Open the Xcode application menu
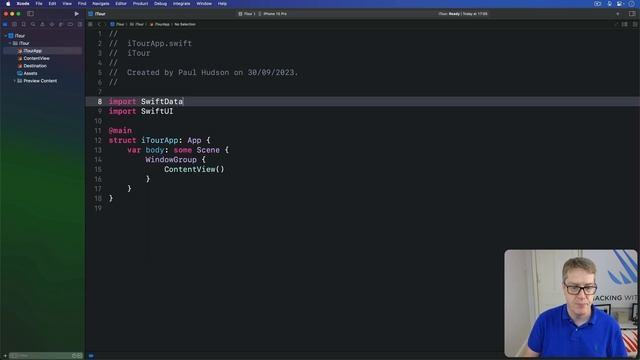640x360 pixels. pyautogui.click(x=23, y=4)
